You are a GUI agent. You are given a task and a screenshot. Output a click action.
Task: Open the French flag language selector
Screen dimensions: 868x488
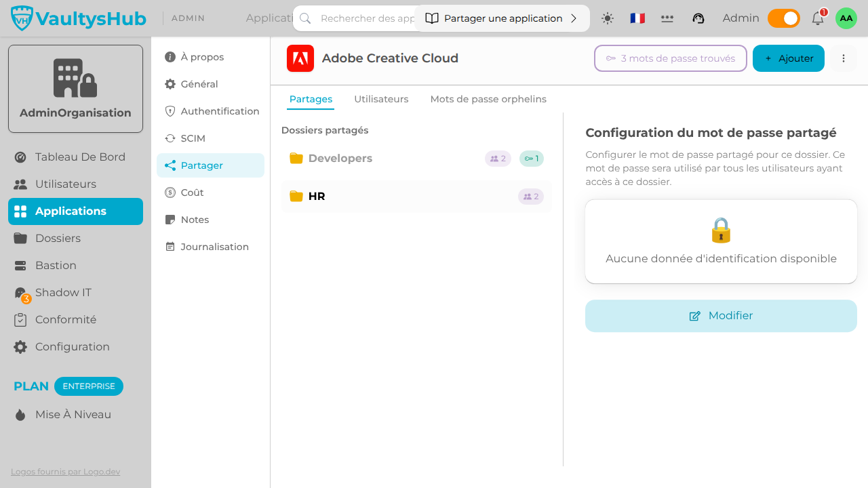coord(637,18)
